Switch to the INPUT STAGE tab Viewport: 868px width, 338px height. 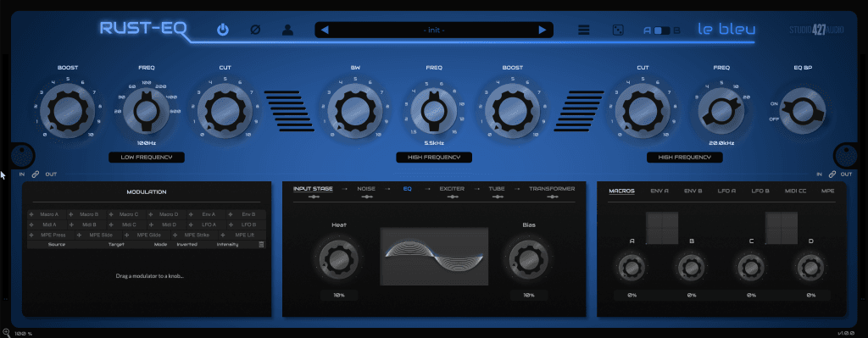click(x=314, y=189)
